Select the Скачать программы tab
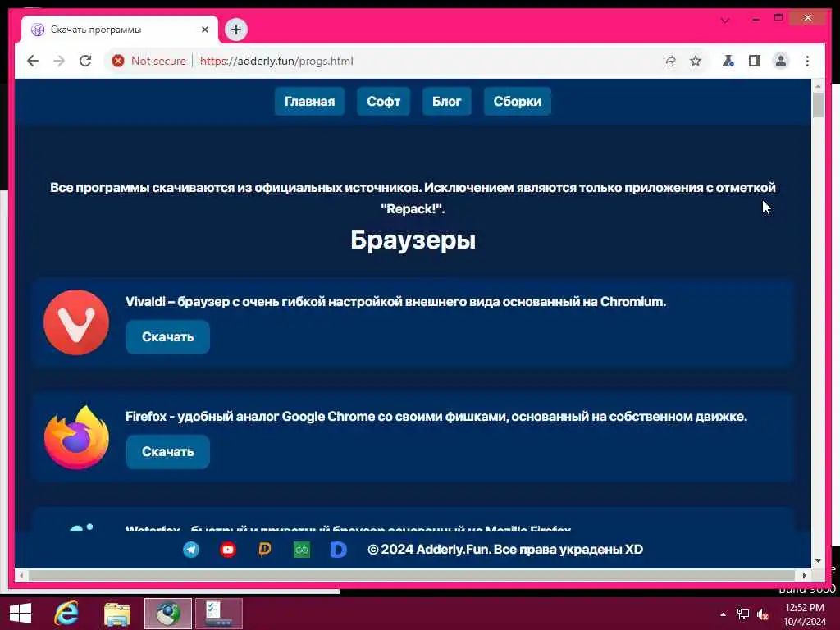Screen dimensions: 840x630 pyautogui.click(x=119, y=30)
